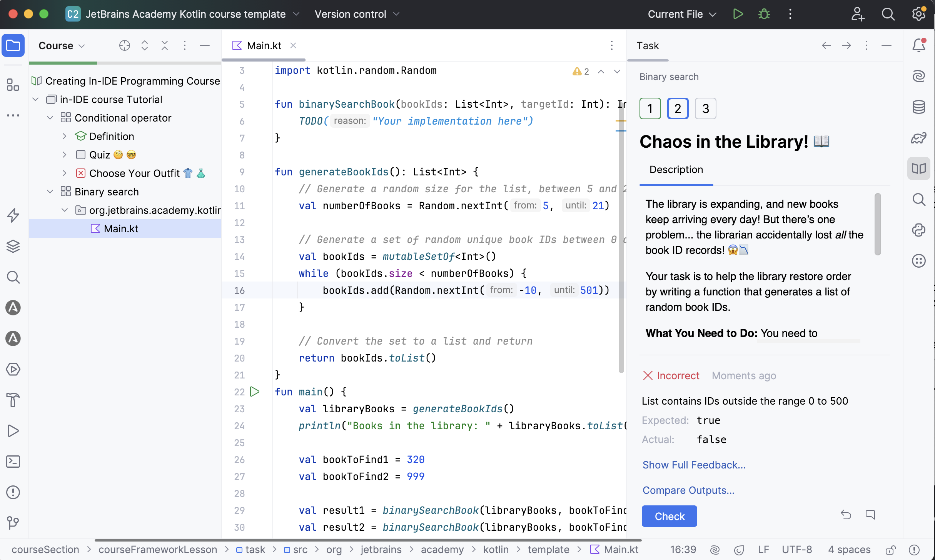Image resolution: width=935 pixels, height=560 pixels.
Task: Open the Problems exclamation tool window
Action: click(x=13, y=492)
